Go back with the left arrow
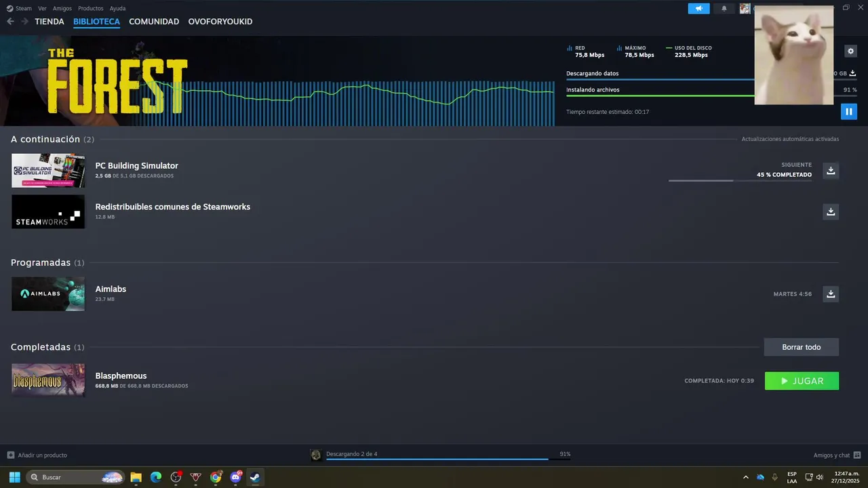Image resolution: width=868 pixels, height=488 pixels. click(x=10, y=22)
